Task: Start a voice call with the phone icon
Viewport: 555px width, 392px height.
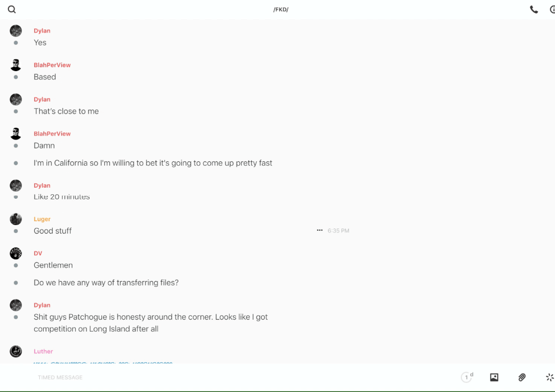Action: 534,10
